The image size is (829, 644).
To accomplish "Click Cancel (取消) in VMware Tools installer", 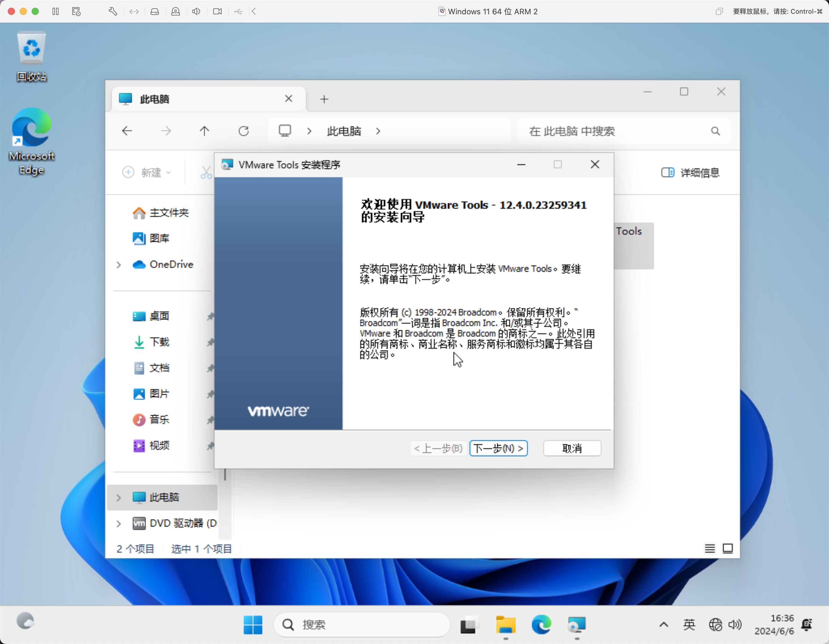I will (572, 448).
